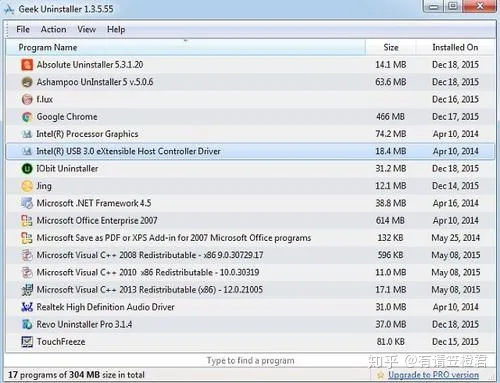Select Microsoft .NET Framework 4.5 entry
Screen dimensions: 500x383
pyautogui.click(x=94, y=203)
